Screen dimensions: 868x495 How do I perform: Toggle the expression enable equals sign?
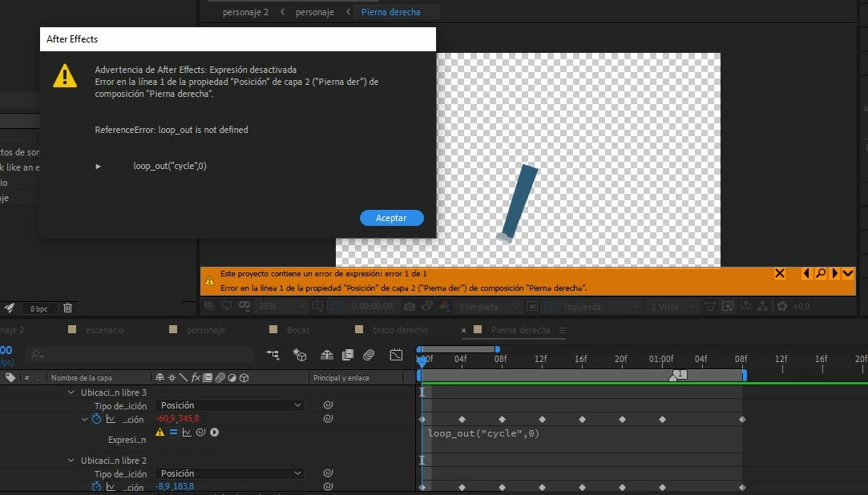[173, 433]
